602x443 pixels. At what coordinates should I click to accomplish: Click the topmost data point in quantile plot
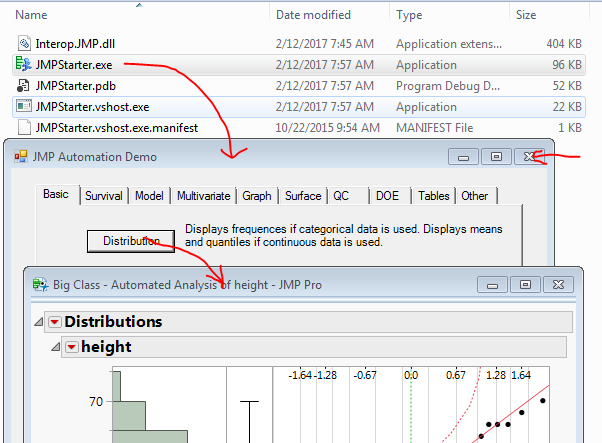(x=542, y=401)
